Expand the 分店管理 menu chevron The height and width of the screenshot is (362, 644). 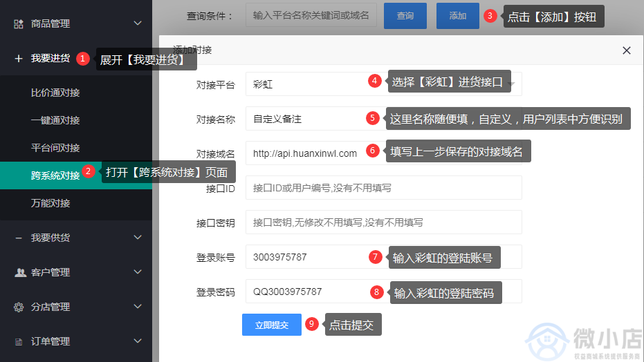point(138,306)
